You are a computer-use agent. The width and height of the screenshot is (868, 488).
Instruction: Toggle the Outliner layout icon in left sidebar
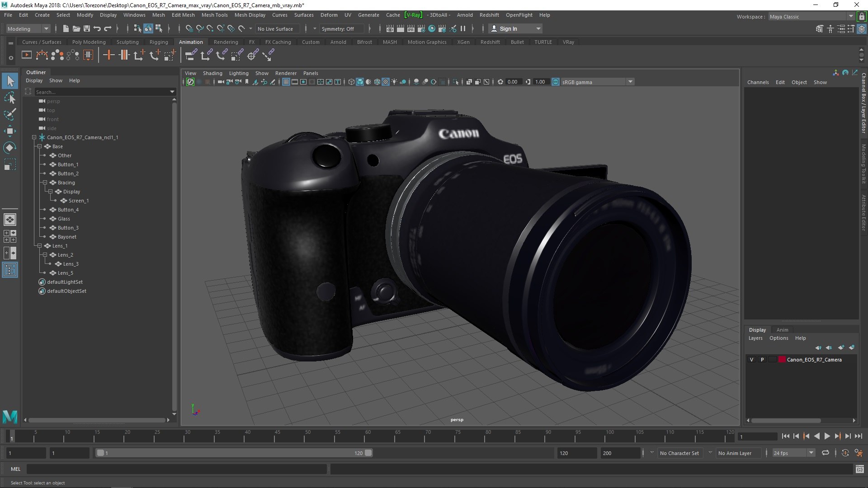tap(10, 270)
